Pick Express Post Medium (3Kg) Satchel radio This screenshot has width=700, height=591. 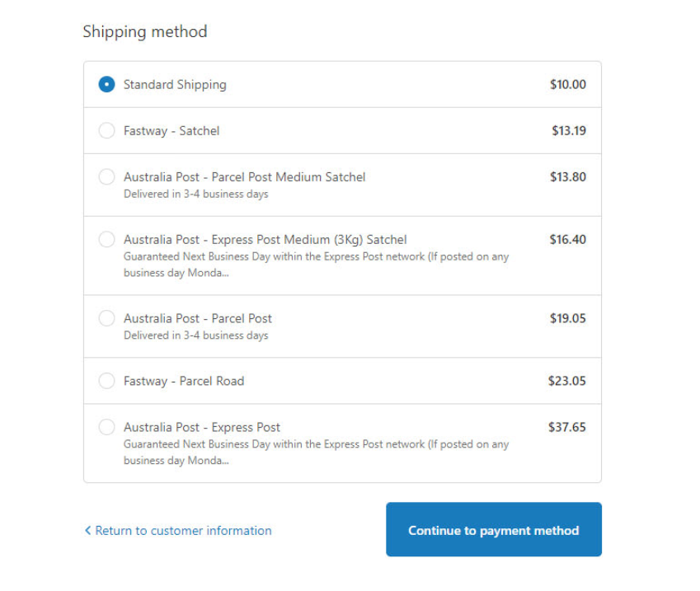(106, 239)
